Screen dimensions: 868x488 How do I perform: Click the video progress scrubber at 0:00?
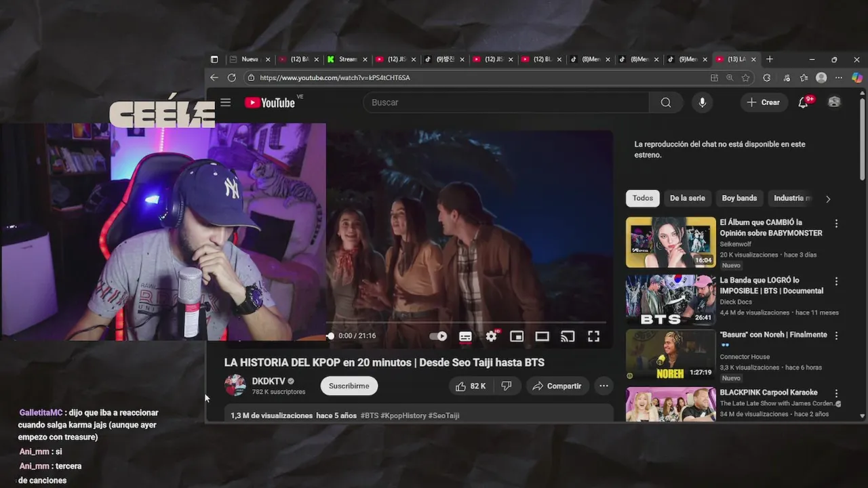click(330, 336)
